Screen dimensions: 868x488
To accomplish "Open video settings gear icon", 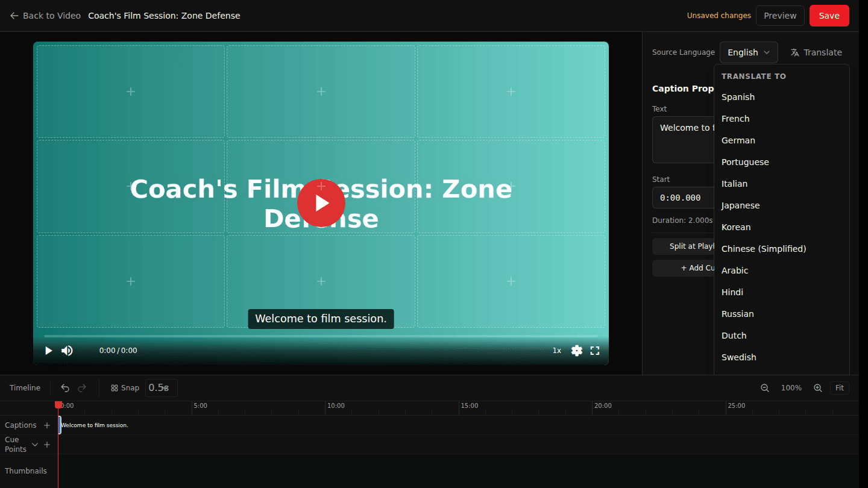I will click(577, 351).
